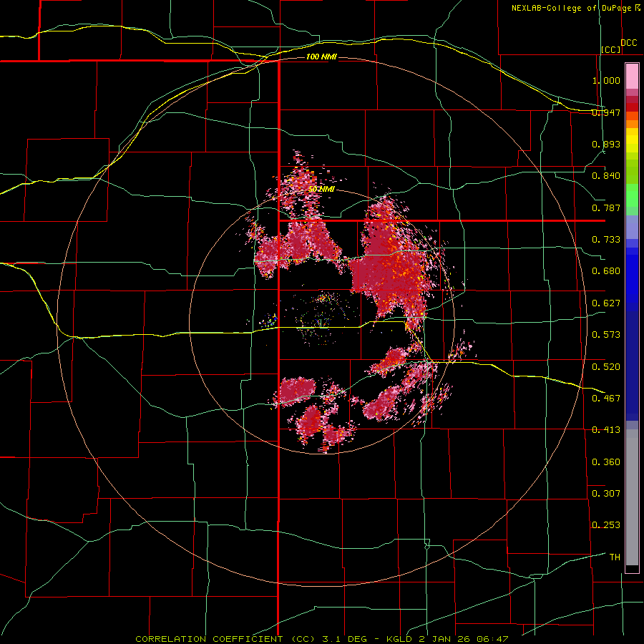Select the 0.680 legend value
The image size is (644, 644).
(x=606, y=271)
